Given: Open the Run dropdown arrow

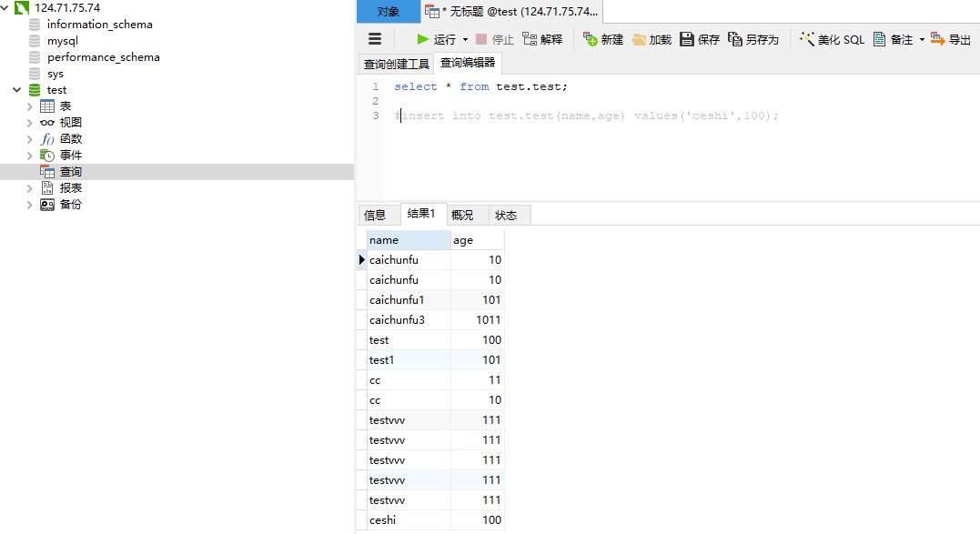Looking at the screenshot, I should pyautogui.click(x=465, y=39).
